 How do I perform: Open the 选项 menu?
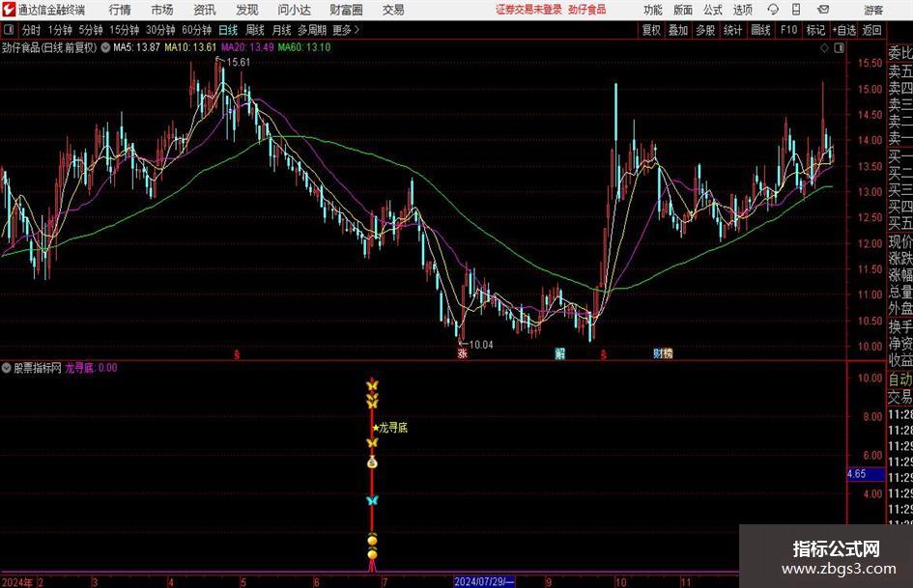tap(742, 10)
